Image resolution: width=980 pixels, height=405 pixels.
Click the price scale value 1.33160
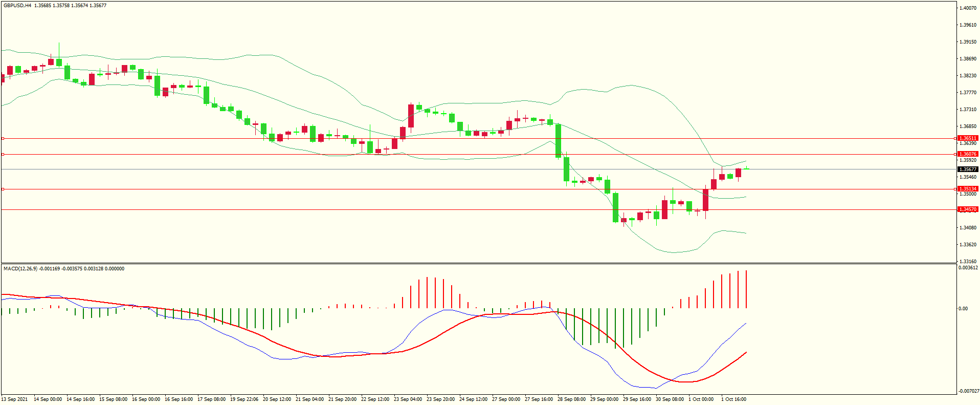968,262
